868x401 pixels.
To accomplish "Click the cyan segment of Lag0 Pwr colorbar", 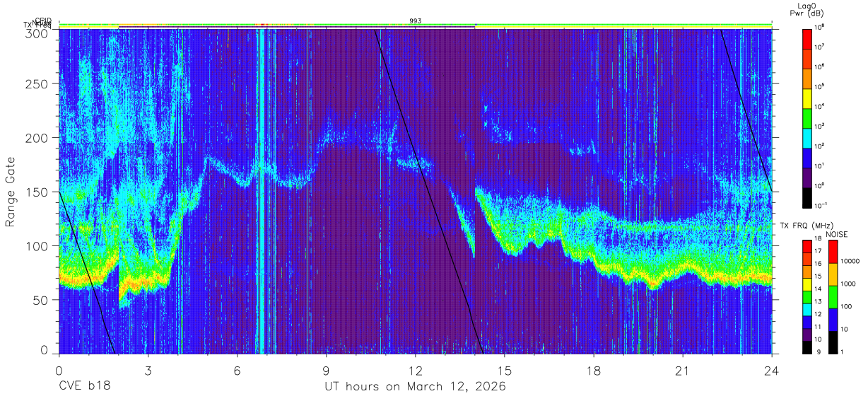I will coord(807,137).
